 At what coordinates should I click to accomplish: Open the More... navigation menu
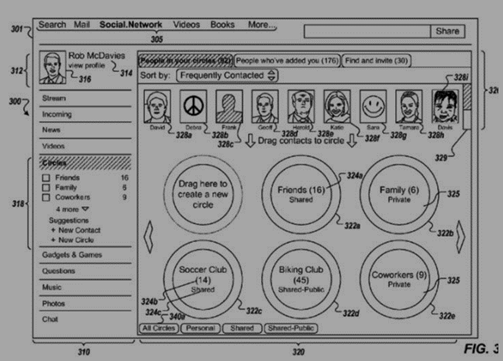point(262,25)
